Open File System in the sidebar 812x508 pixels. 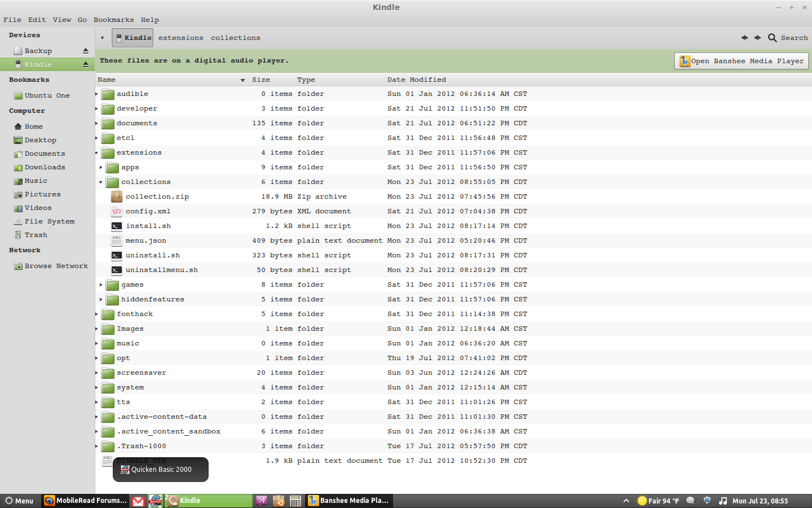coord(44,221)
